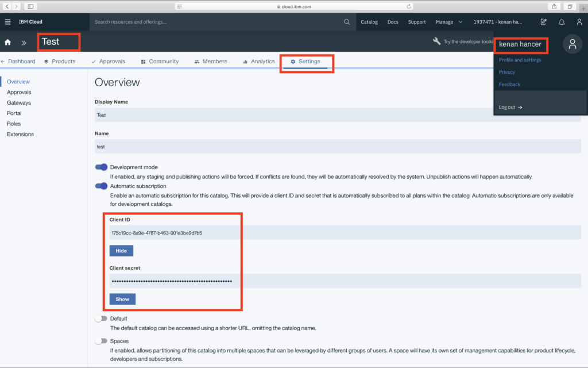Open Profile and settings link
The image size is (588, 368).
click(520, 60)
